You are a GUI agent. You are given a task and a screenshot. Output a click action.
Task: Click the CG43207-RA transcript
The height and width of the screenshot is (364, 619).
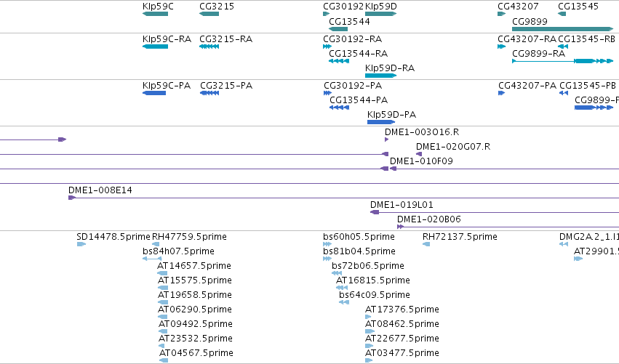501,46
